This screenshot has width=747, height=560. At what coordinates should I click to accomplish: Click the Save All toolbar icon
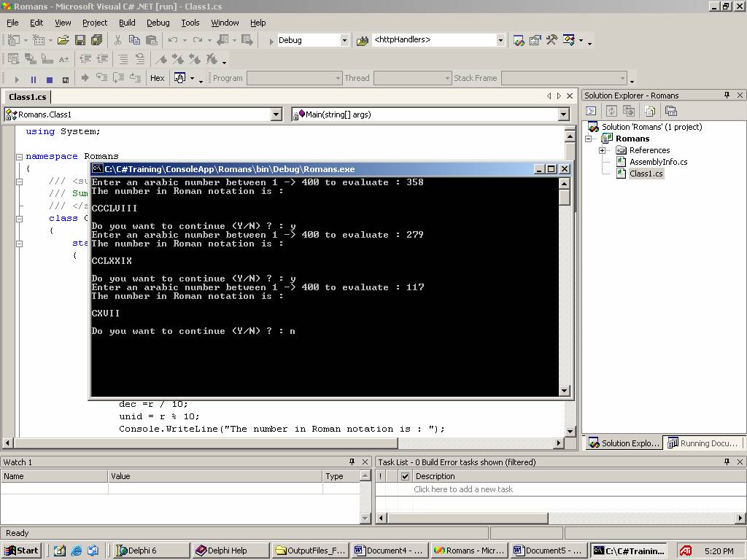tap(96, 40)
